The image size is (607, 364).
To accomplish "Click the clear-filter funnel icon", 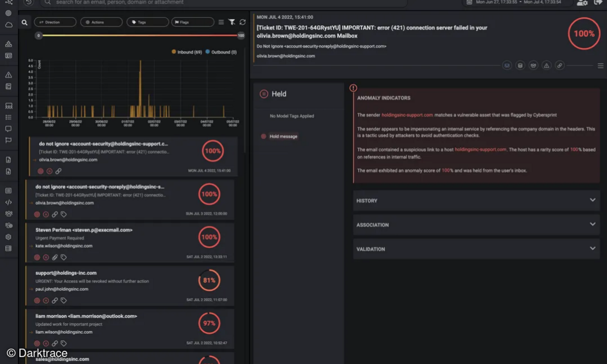I will pyautogui.click(x=232, y=22).
